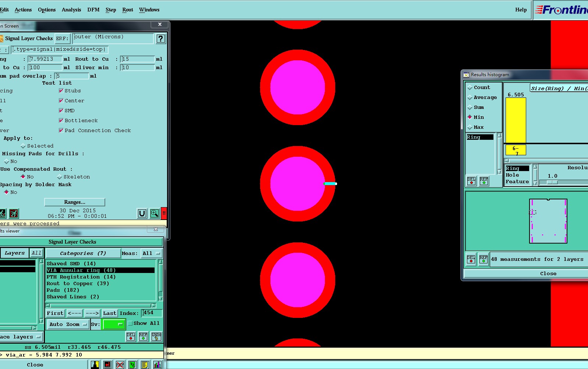Click REF icon under the Ring list in histogram
The width and height of the screenshot is (588, 369).
[484, 181]
